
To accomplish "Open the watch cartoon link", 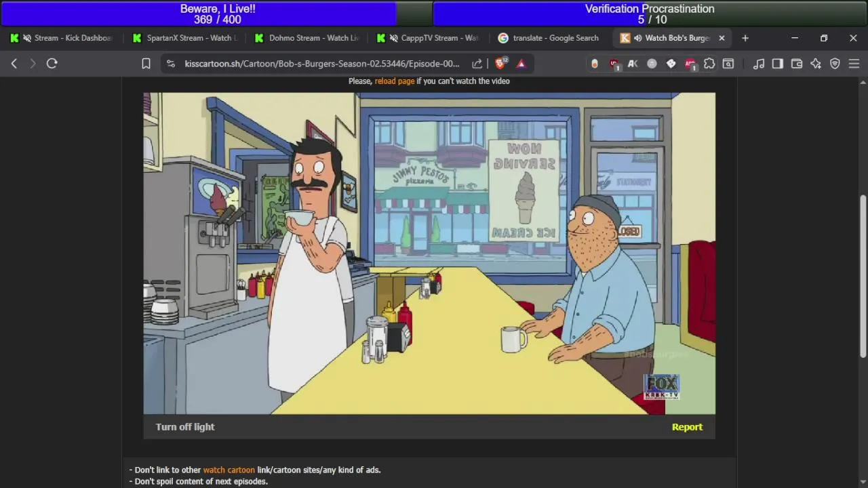I will pos(229,470).
